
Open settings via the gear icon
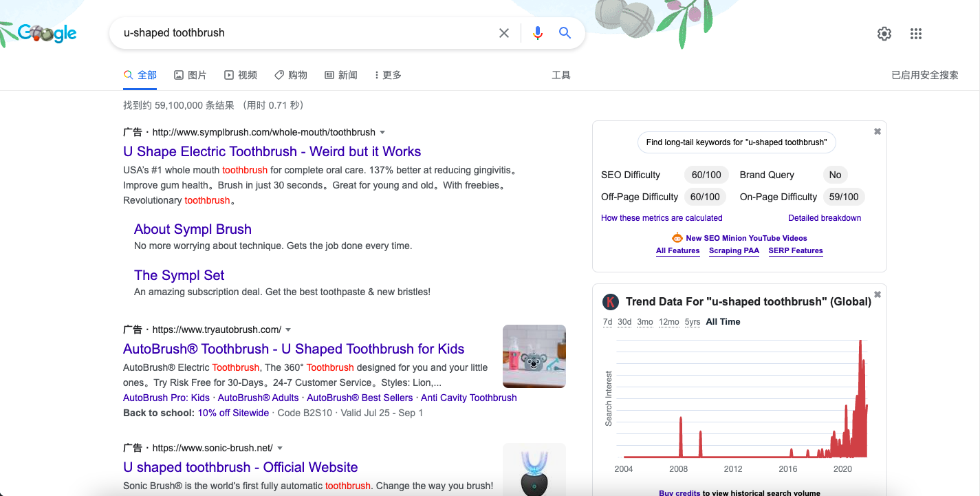click(884, 34)
